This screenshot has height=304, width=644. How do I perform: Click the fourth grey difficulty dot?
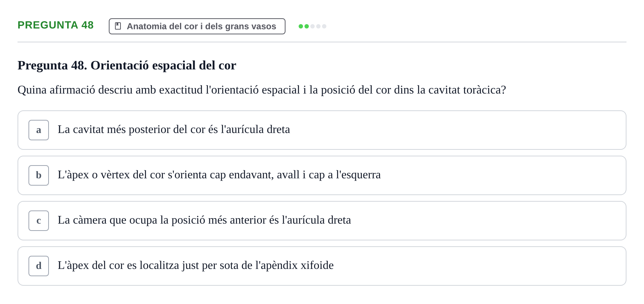pos(318,26)
